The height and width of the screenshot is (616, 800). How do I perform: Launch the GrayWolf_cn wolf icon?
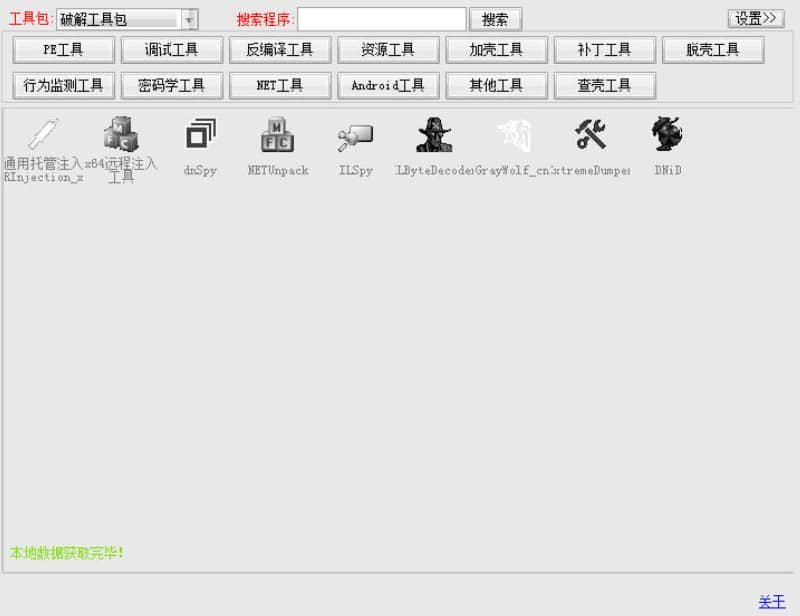tap(514, 135)
